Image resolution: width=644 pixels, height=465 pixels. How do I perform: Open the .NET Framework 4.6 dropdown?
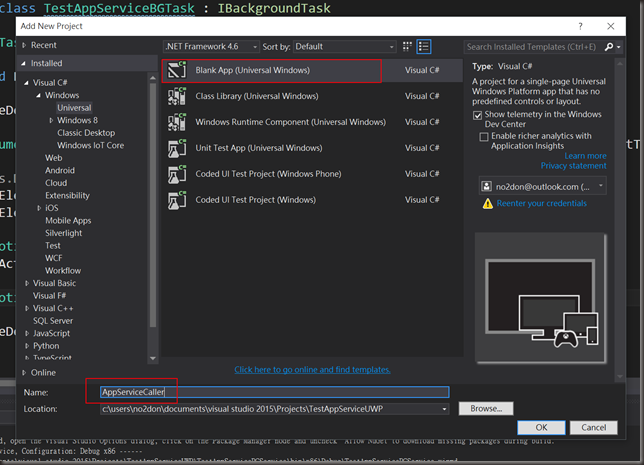pos(211,46)
